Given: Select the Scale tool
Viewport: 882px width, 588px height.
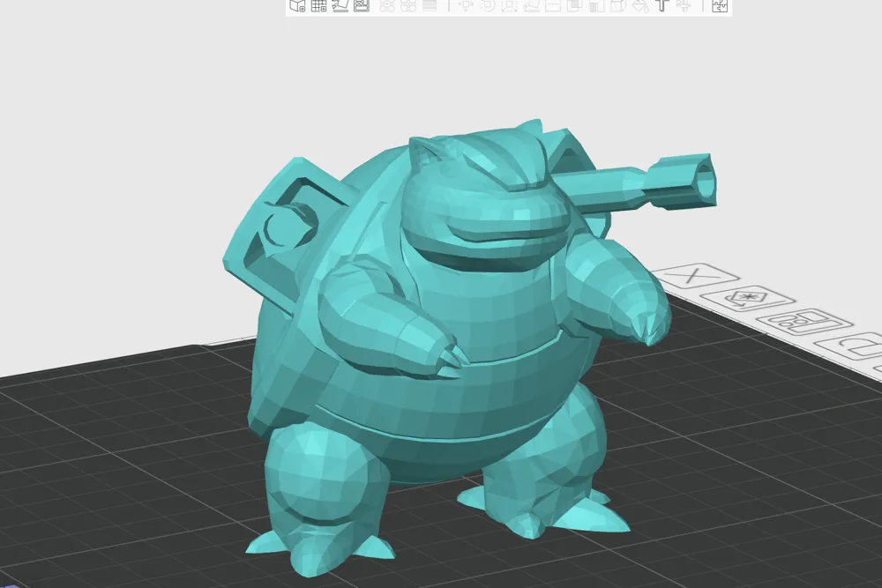Looking at the screenshot, I should point(509,5).
